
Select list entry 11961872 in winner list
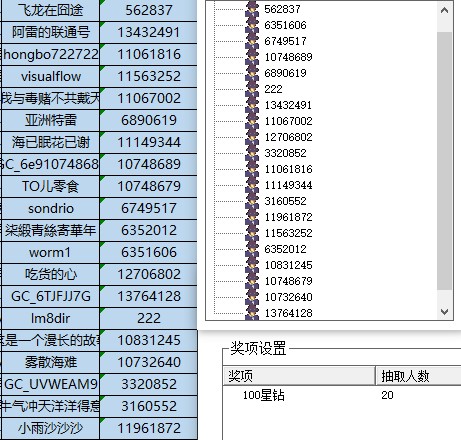(288, 217)
